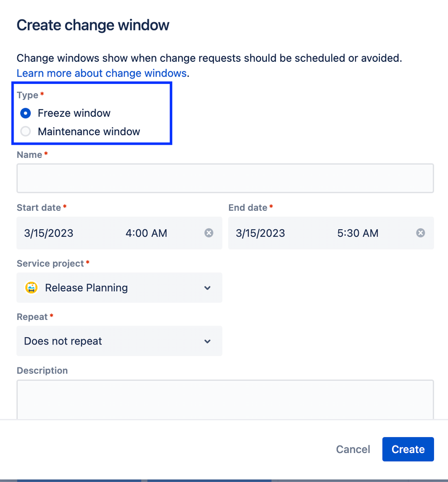Edit the end date 3/15/2023
Viewport: 448px width, 482px height.
point(260,233)
